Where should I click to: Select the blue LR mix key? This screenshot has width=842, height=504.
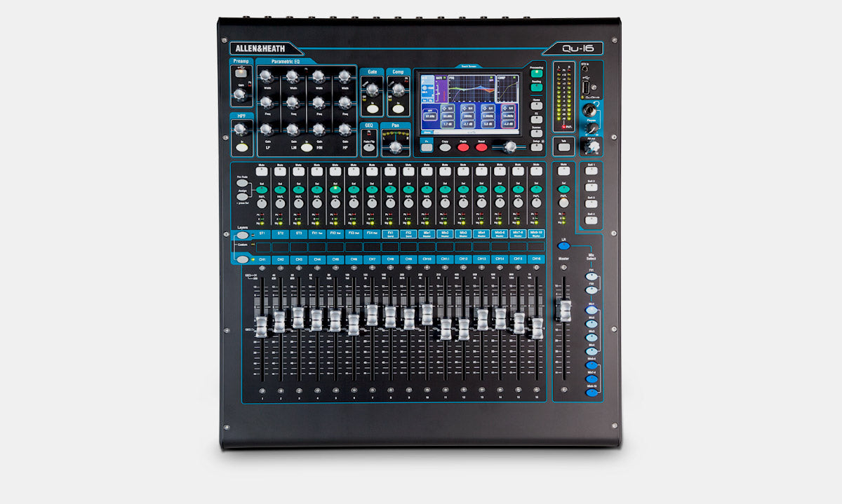pyautogui.click(x=563, y=246)
